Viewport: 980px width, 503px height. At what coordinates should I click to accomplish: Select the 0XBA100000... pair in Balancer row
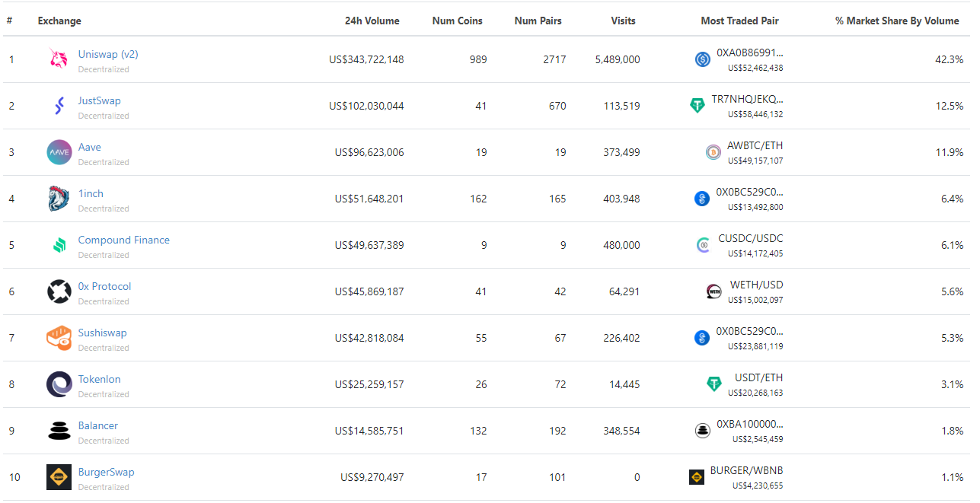[x=750, y=424]
